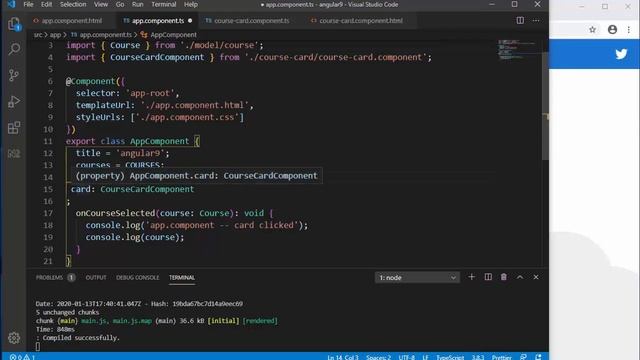Image resolution: width=640 pixels, height=360 pixels.
Task: Click 'Compiled successfully.' in terminal
Action: (81, 338)
